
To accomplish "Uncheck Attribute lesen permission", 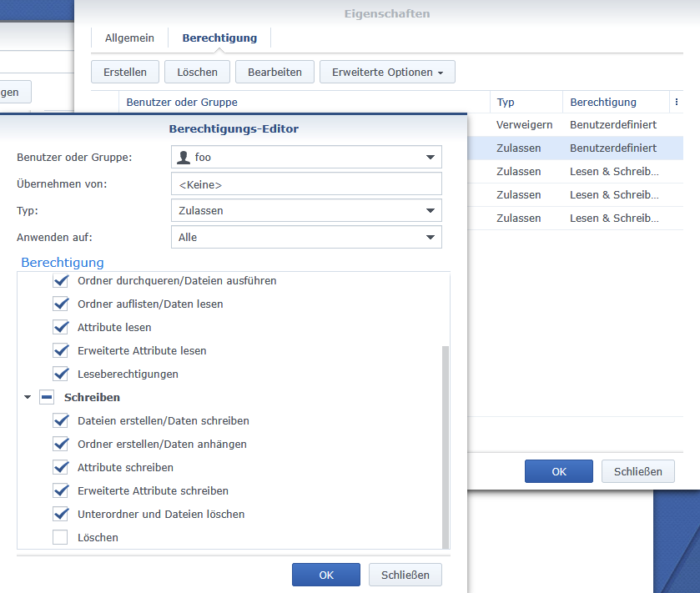I will point(60,328).
